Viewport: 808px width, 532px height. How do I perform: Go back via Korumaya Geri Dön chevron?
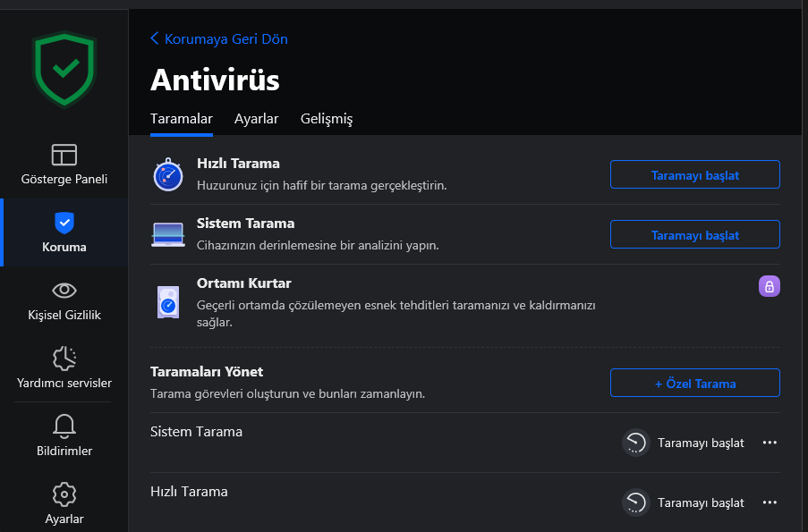[154, 38]
